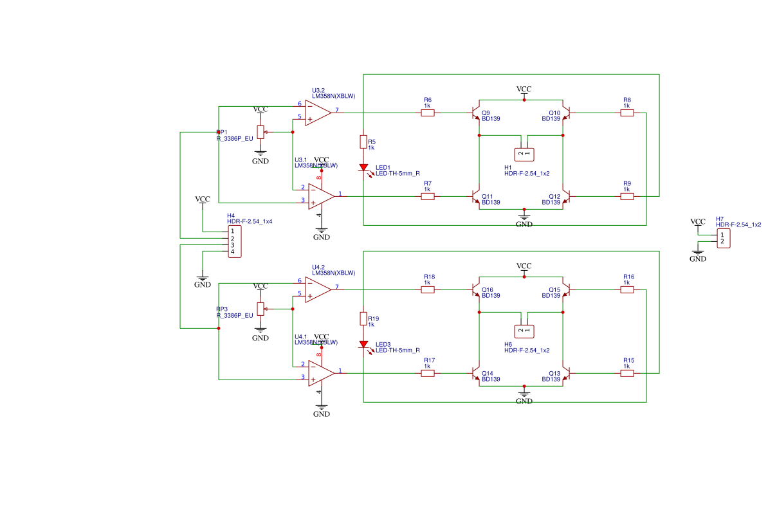Select BD139 label under Q9
The width and height of the screenshot is (768, 532).
click(x=491, y=118)
